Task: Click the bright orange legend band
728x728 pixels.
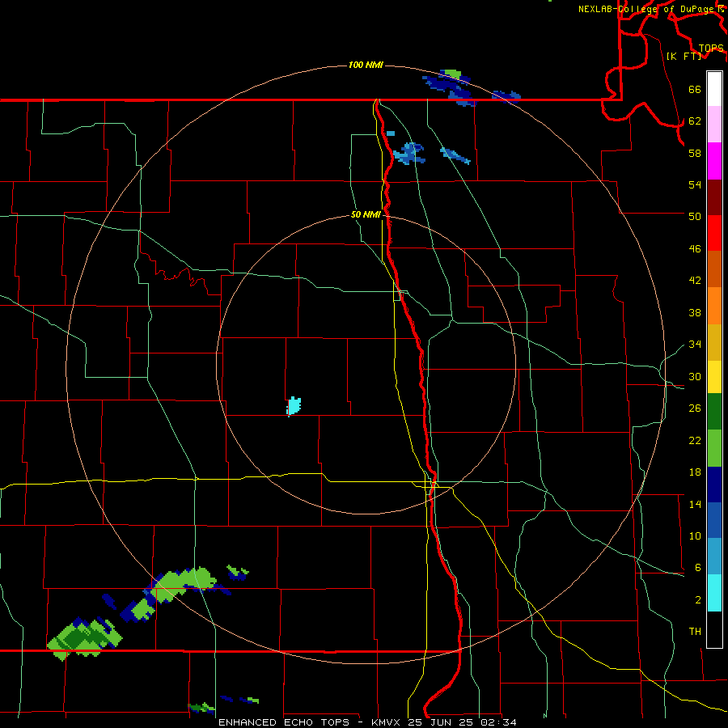Action: coord(714,306)
